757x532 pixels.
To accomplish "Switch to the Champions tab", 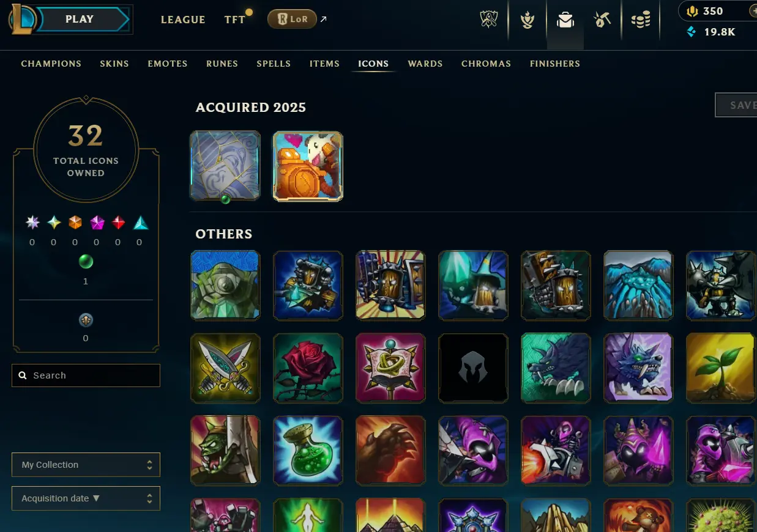I will point(51,64).
